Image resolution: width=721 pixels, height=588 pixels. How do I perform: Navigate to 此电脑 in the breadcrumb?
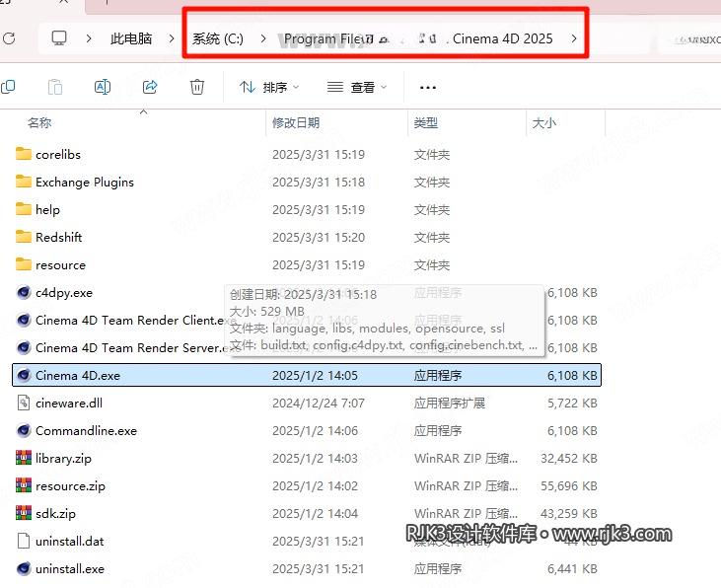tap(131, 38)
